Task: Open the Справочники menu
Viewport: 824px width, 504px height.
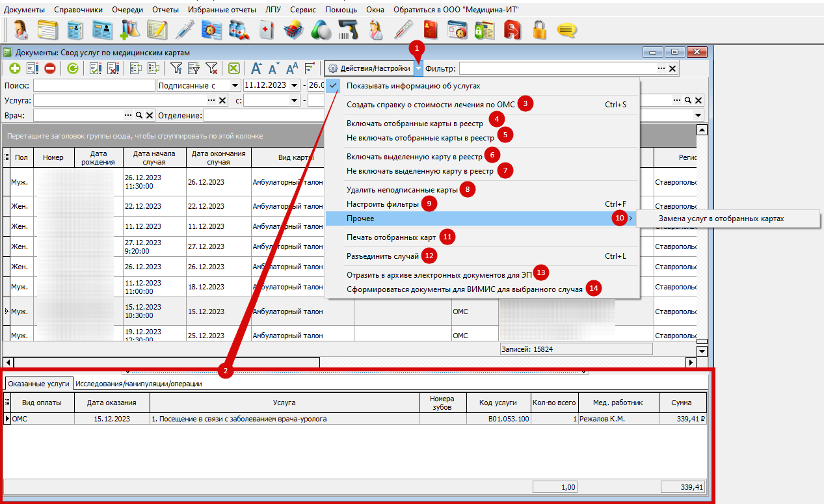Action: pyautogui.click(x=79, y=10)
